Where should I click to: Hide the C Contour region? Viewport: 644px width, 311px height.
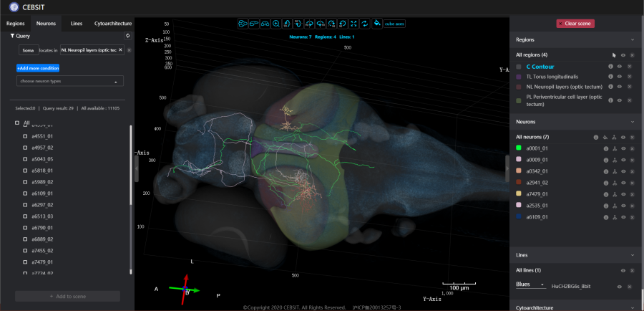tap(620, 66)
